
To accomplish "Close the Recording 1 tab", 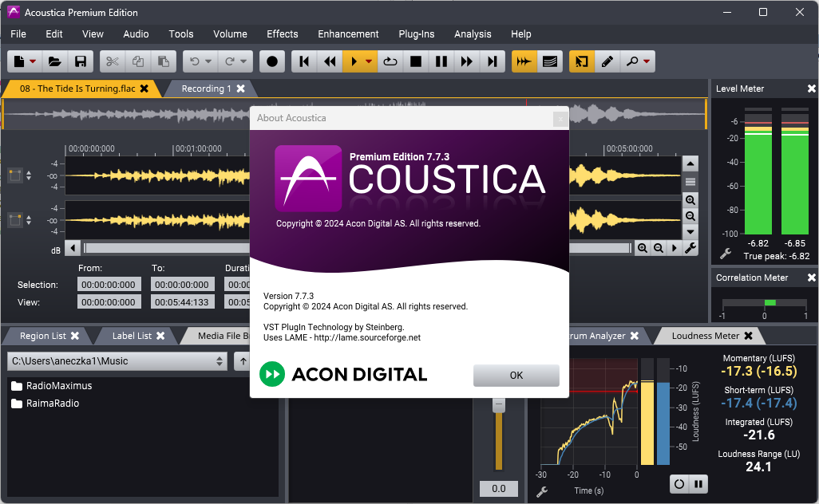I will [x=241, y=89].
